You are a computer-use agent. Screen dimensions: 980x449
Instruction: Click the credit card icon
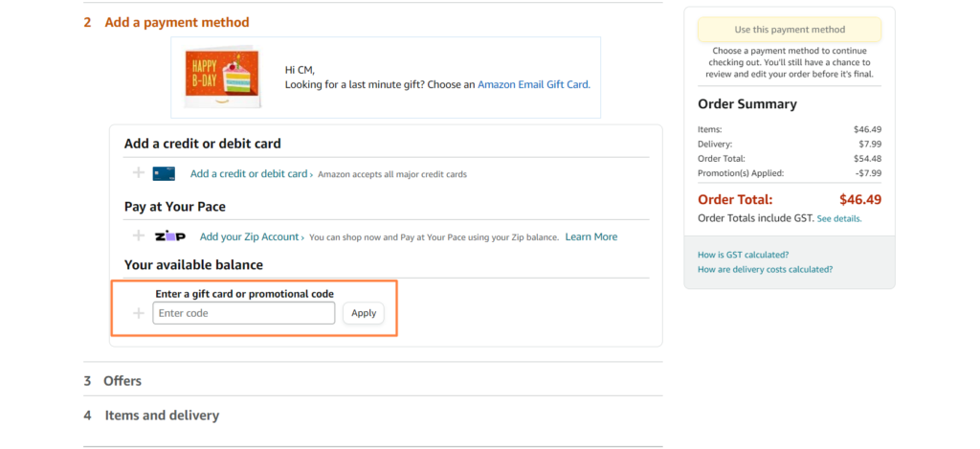coord(164,173)
